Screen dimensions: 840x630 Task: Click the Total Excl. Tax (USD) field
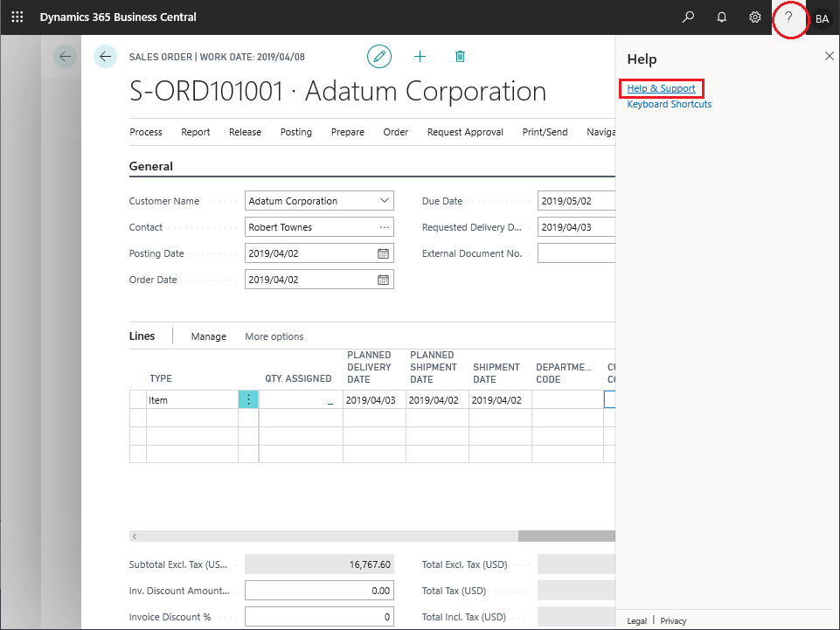coord(576,564)
